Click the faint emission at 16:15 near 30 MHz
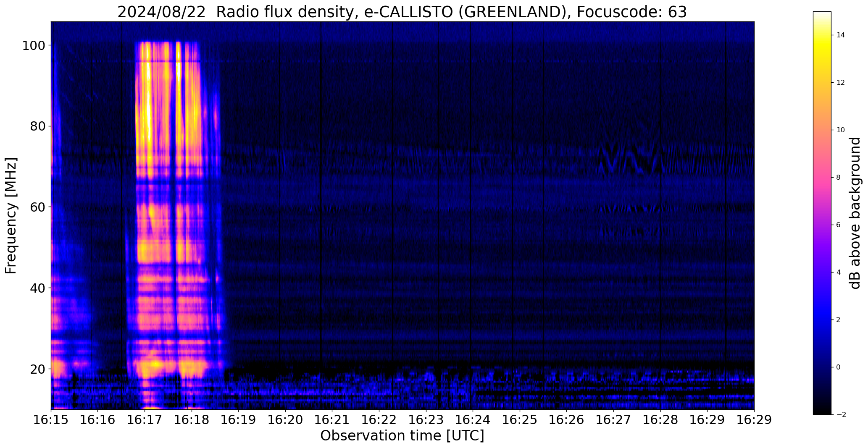The image size is (868, 448). [57, 319]
